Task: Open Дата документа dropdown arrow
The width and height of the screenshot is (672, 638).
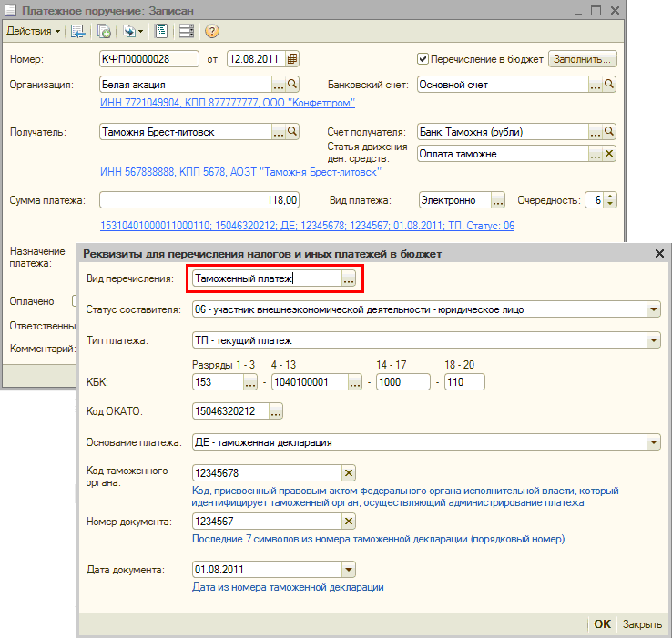Action: coord(349,570)
